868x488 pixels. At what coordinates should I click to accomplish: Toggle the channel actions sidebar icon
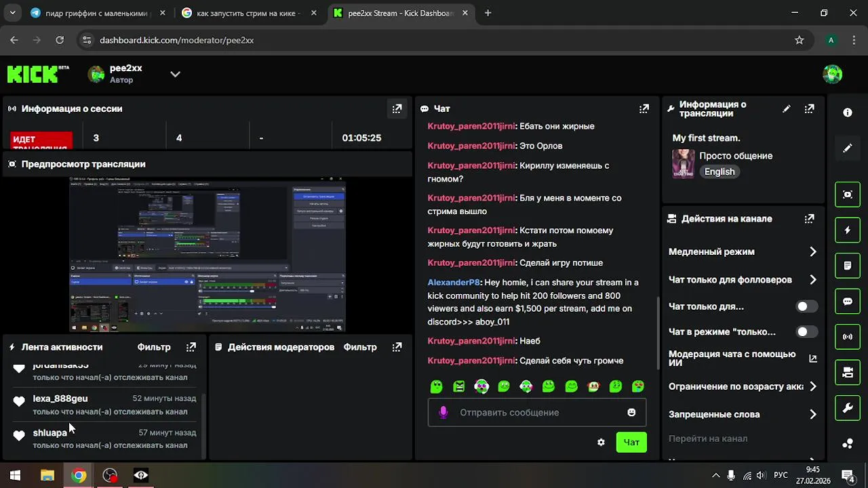pyautogui.click(x=848, y=372)
